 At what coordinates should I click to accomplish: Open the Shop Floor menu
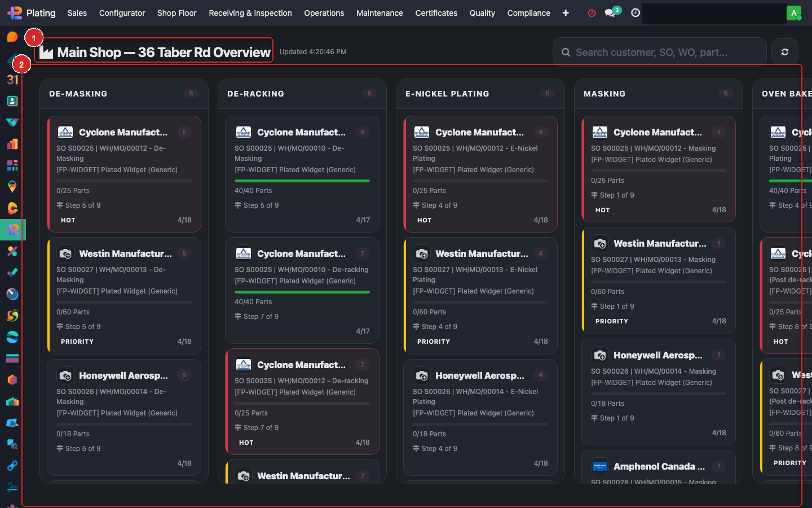pos(176,13)
